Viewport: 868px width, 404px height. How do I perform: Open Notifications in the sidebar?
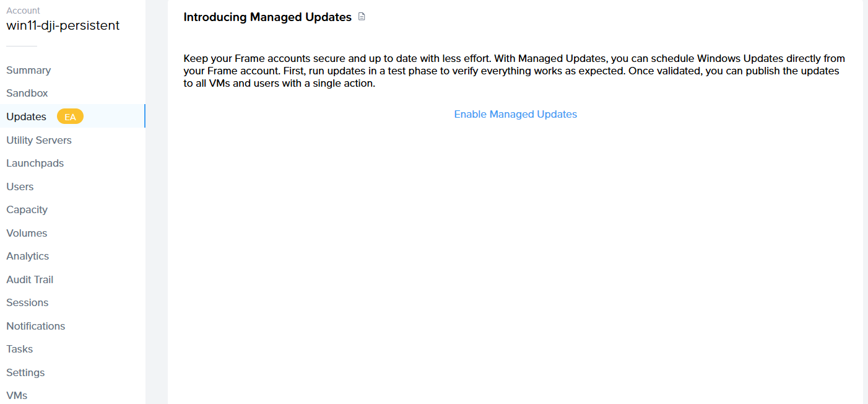pyautogui.click(x=36, y=326)
